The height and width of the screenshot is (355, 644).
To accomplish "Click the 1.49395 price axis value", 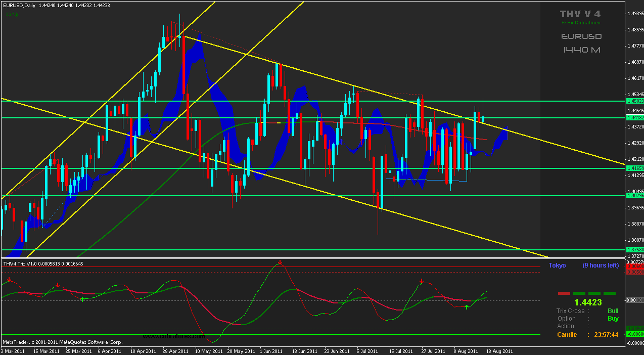I will (635, 14).
